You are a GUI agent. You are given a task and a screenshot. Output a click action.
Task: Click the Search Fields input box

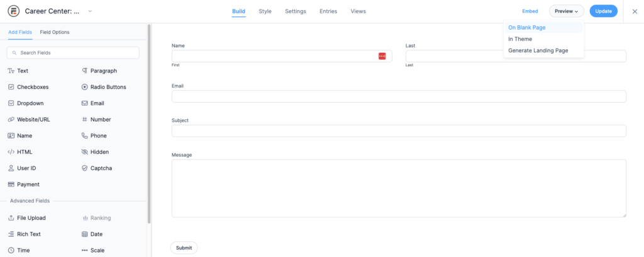(x=73, y=53)
